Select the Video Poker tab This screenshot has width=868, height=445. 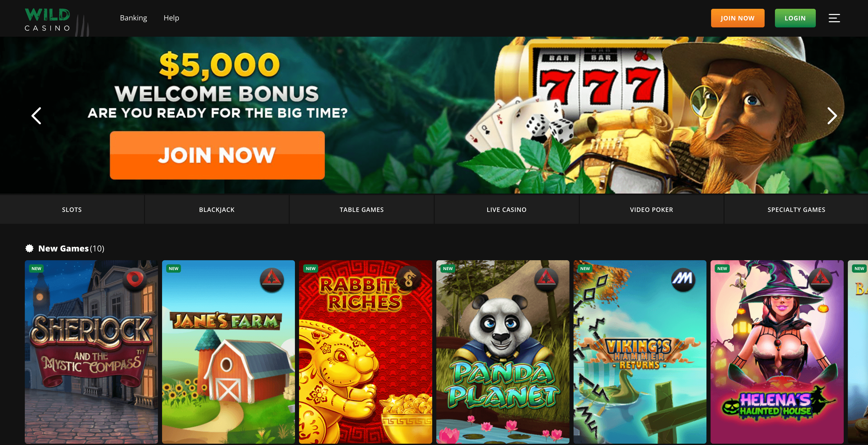coord(651,210)
